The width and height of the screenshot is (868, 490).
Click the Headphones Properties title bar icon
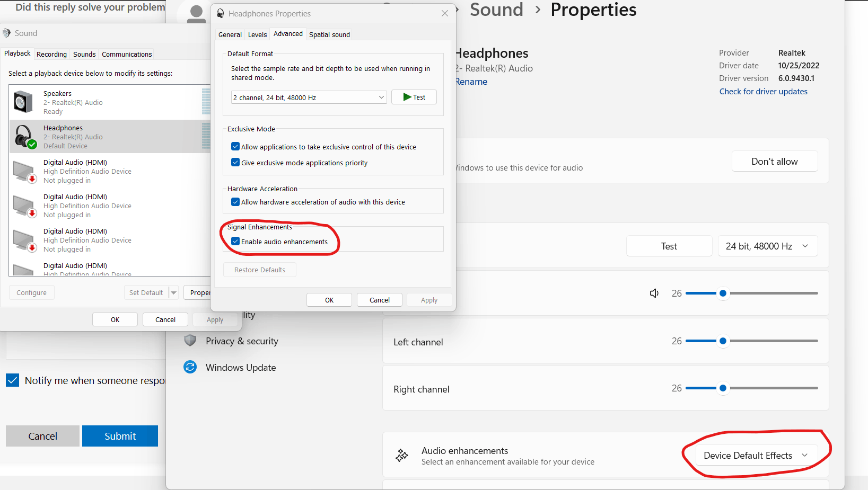click(221, 13)
